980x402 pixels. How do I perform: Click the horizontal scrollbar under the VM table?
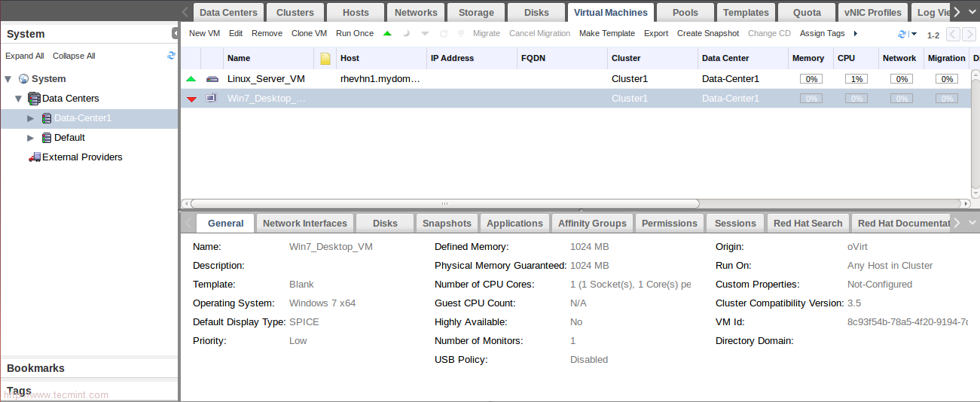(444, 203)
